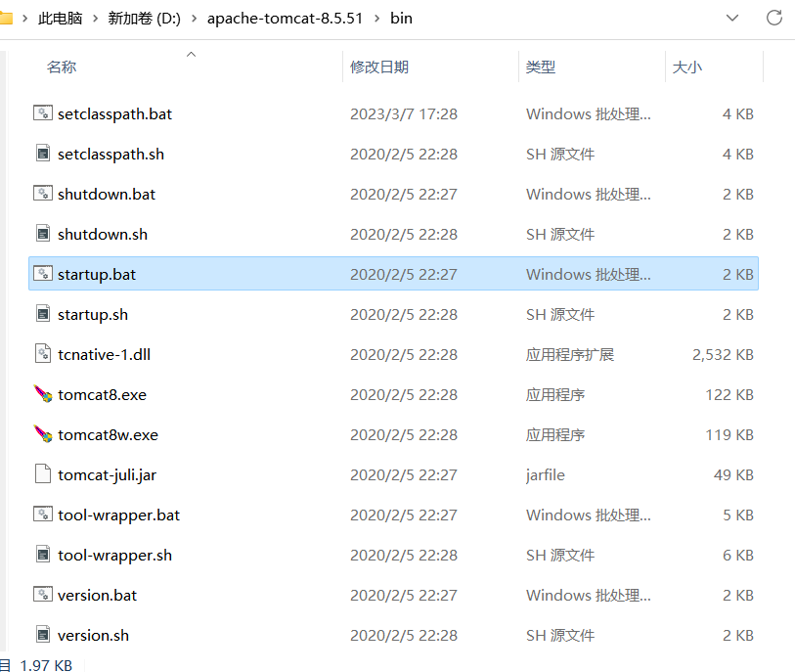Sort files by 大小 column header
This screenshot has height=672, width=795.
point(687,67)
